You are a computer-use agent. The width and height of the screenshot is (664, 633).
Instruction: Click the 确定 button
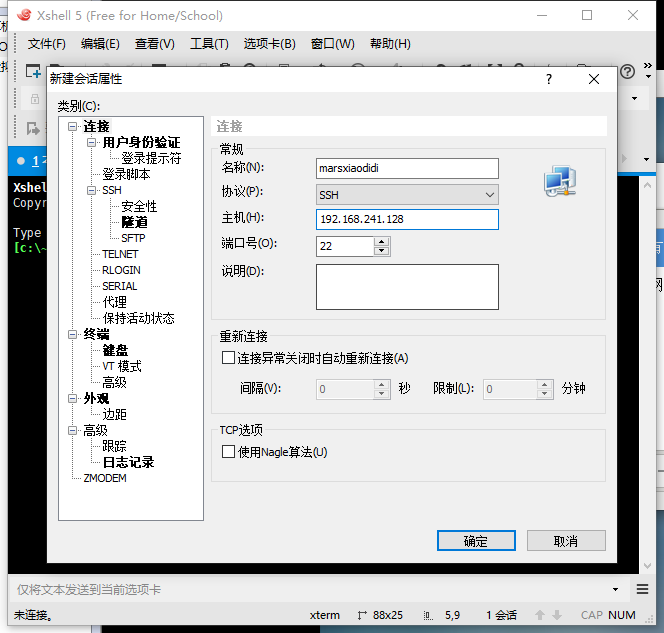[x=476, y=541]
